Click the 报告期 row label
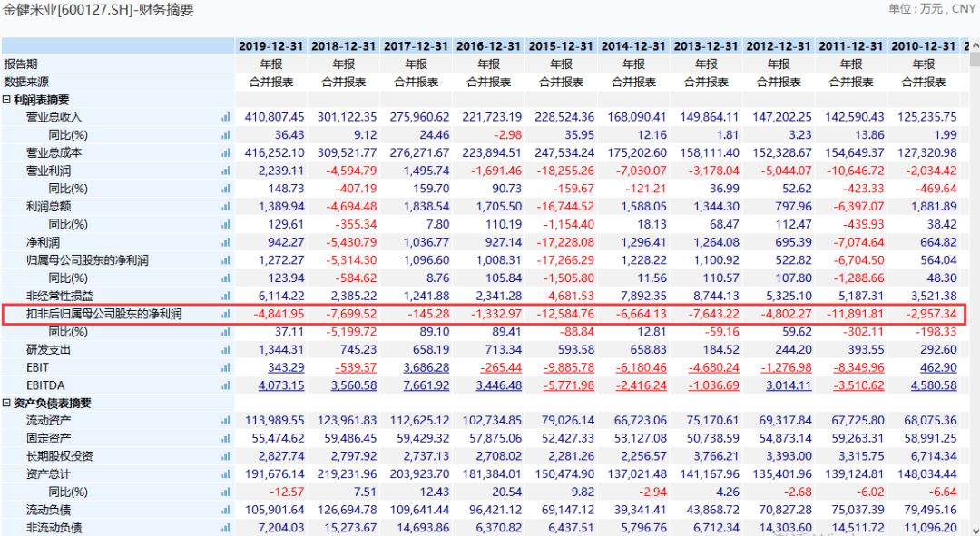This screenshot has height=536, width=980. point(21,63)
